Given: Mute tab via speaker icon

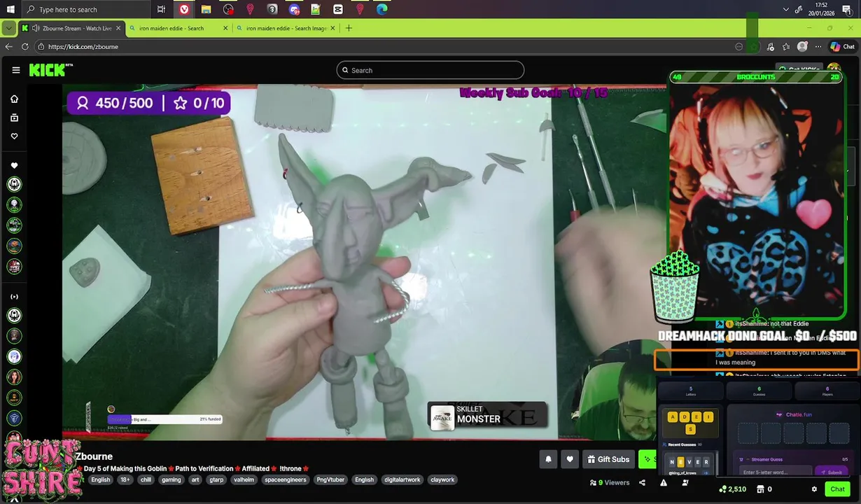Looking at the screenshot, I should tap(36, 28).
